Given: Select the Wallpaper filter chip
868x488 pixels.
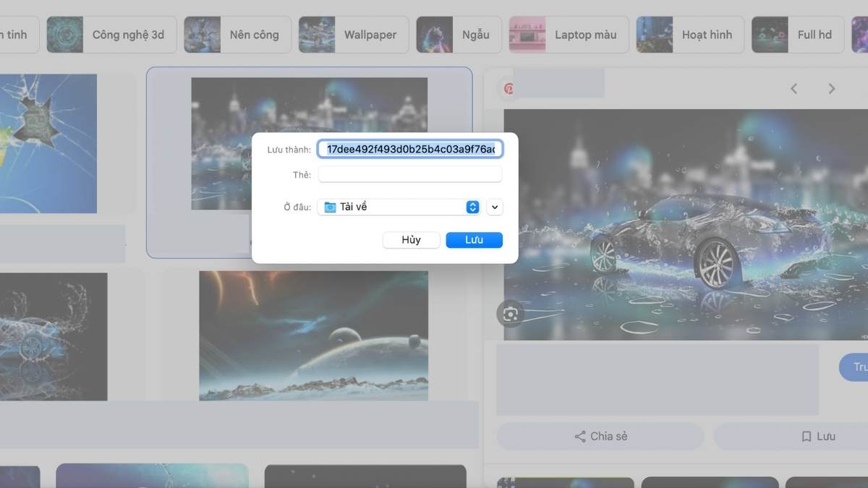Looking at the screenshot, I should click(354, 35).
